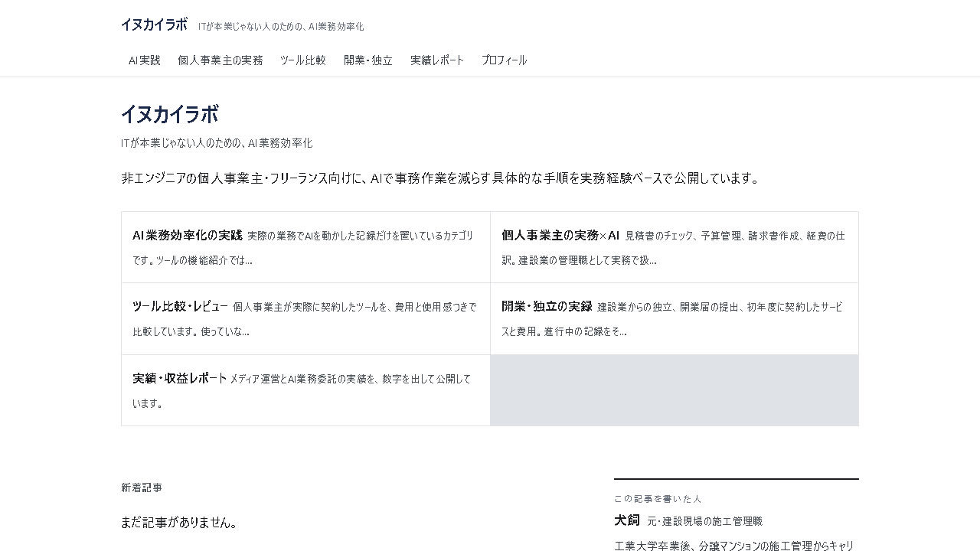
Task: Open 実績・収益レポート category card
Action: point(305,390)
